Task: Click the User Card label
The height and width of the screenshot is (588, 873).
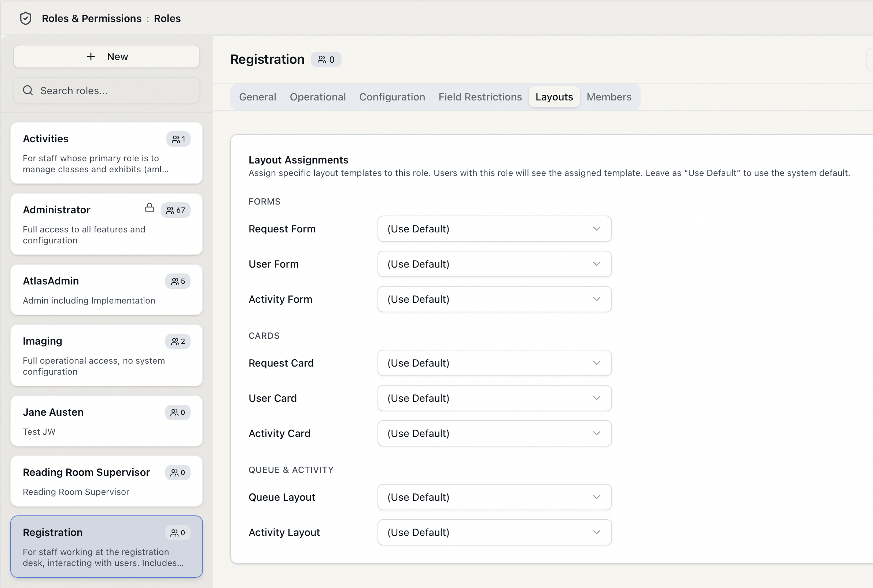Action: click(x=273, y=398)
